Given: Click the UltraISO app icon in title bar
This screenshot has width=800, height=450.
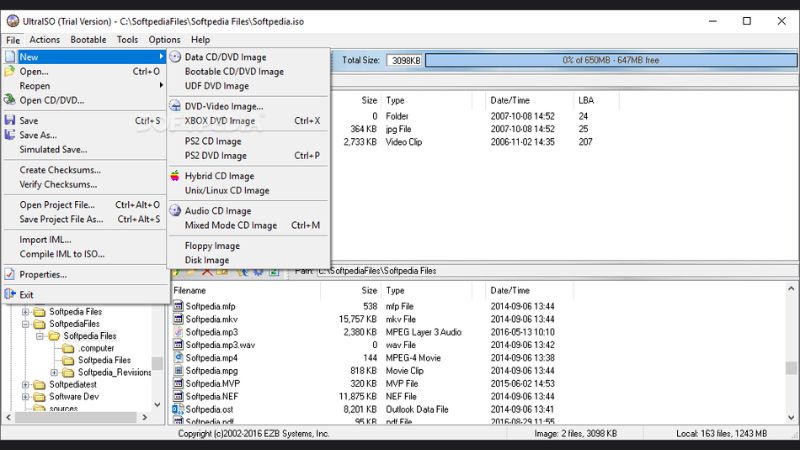Looking at the screenshot, I should click(x=13, y=21).
